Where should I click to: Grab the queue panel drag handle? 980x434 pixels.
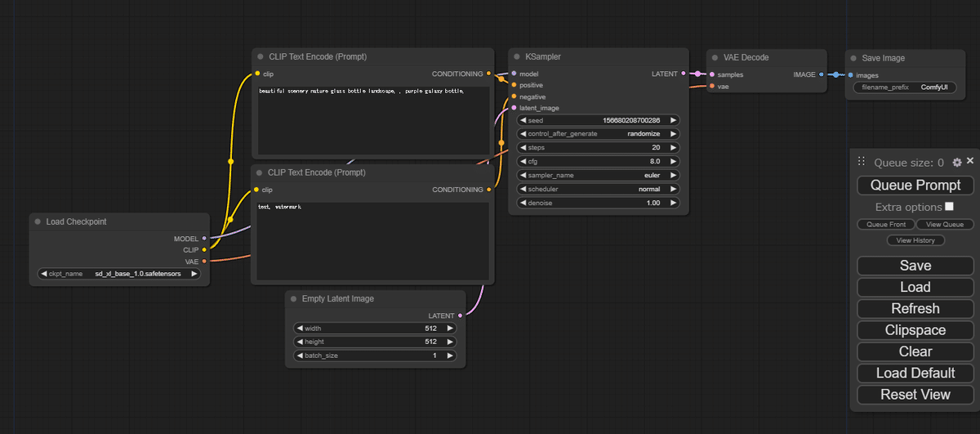point(861,162)
